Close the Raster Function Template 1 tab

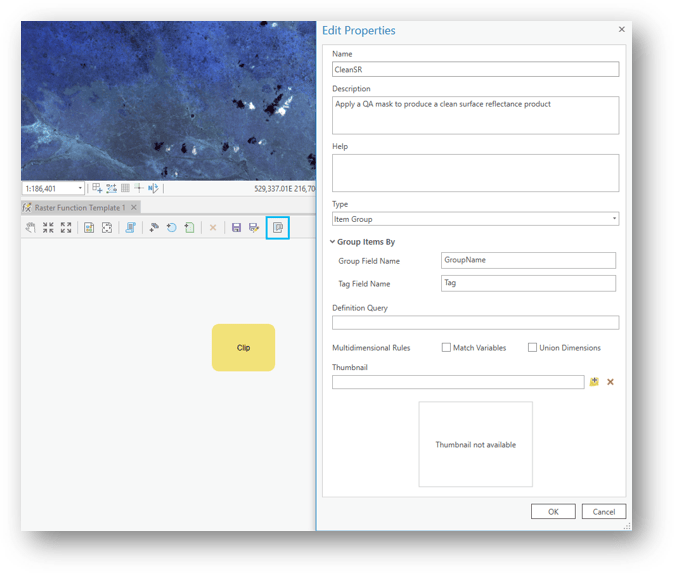pos(134,208)
